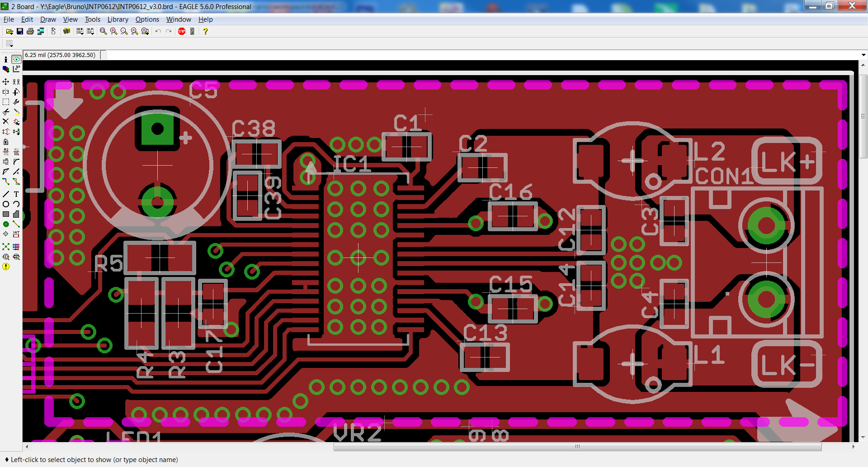Run a user language program (ULP)

(x=90, y=31)
